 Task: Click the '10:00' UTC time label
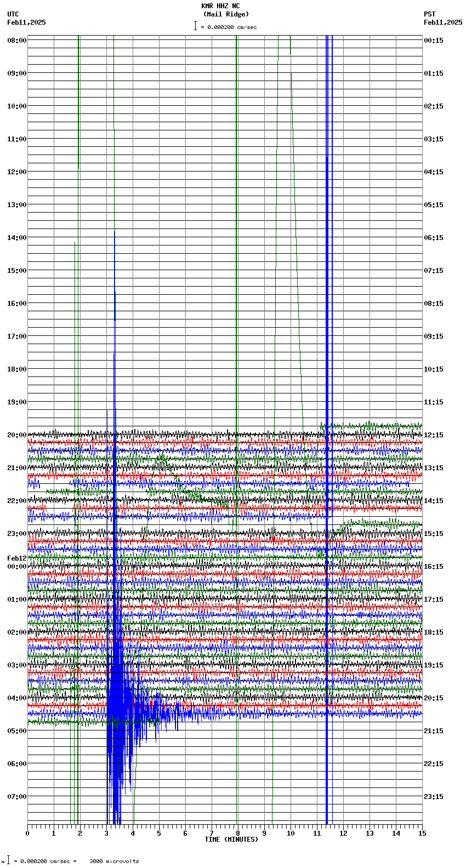click(x=17, y=106)
